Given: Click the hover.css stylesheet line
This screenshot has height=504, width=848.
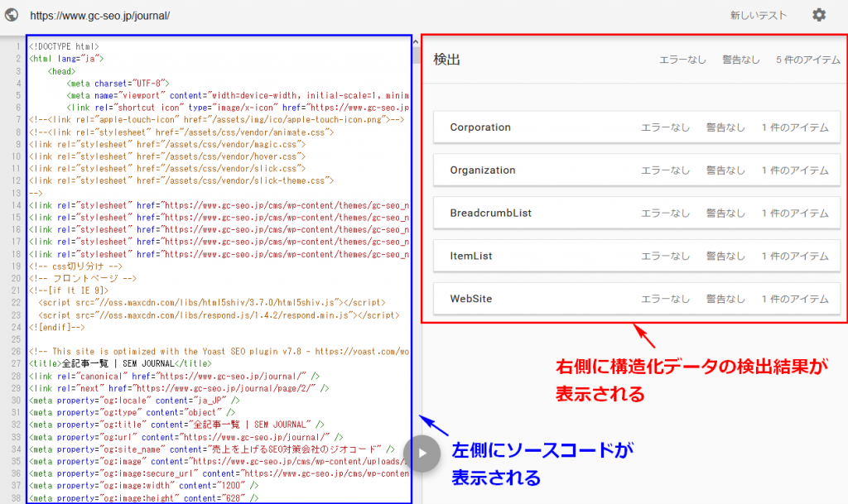Looking at the screenshot, I should point(167,156).
